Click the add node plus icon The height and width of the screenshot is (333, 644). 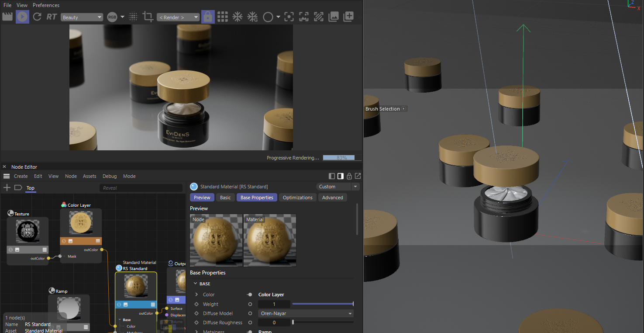(x=7, y=188)
